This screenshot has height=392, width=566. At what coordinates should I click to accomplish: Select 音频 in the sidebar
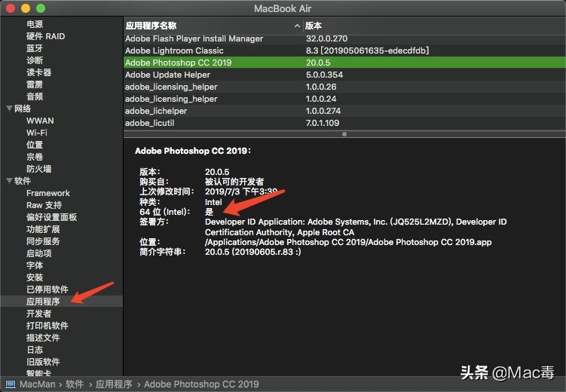pos(35,96)
